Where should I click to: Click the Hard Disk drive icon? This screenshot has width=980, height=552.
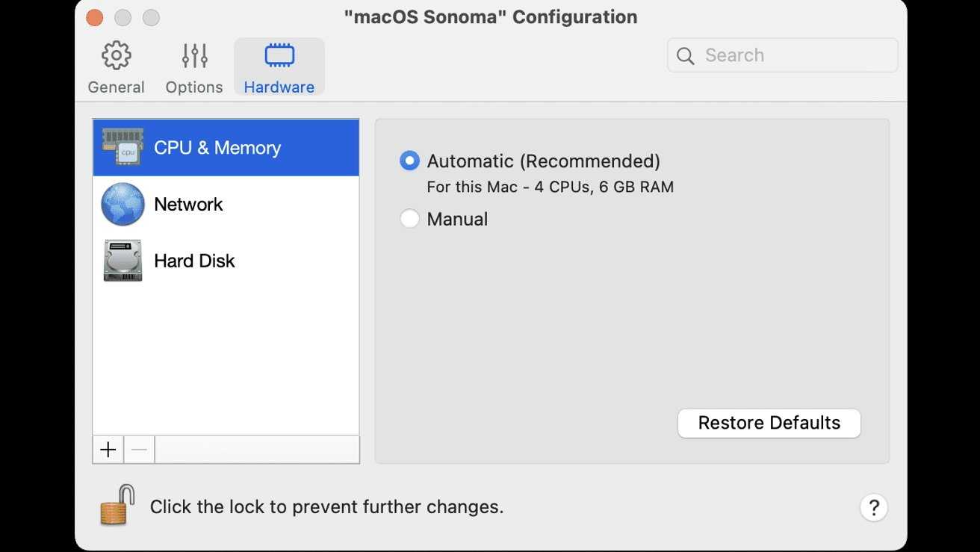[x=122, y=261]
